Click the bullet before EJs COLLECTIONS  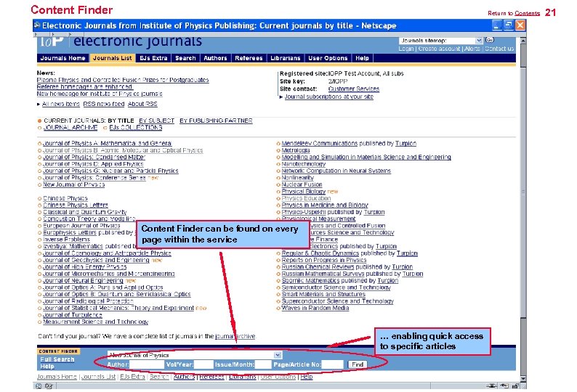(105, 128)
